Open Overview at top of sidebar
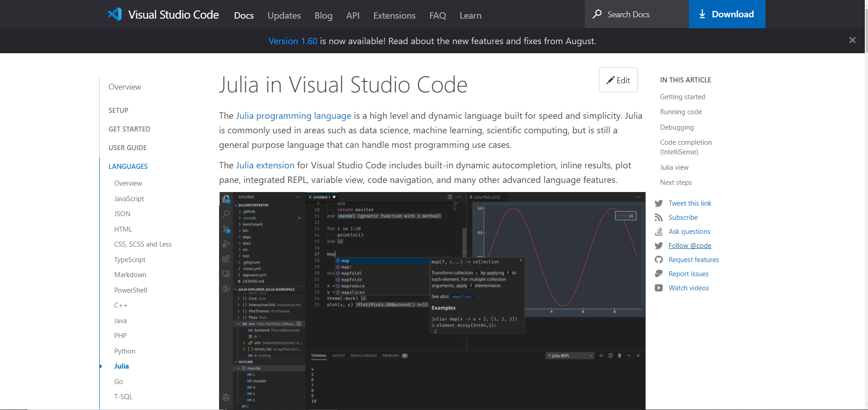The image size is (868, 410). (x=125, y=87)
